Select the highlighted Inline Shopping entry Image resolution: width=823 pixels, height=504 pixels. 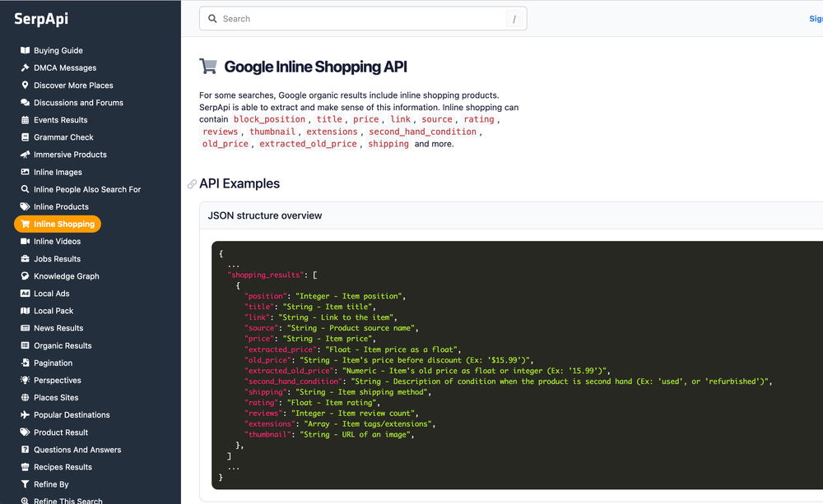(58, 224)
